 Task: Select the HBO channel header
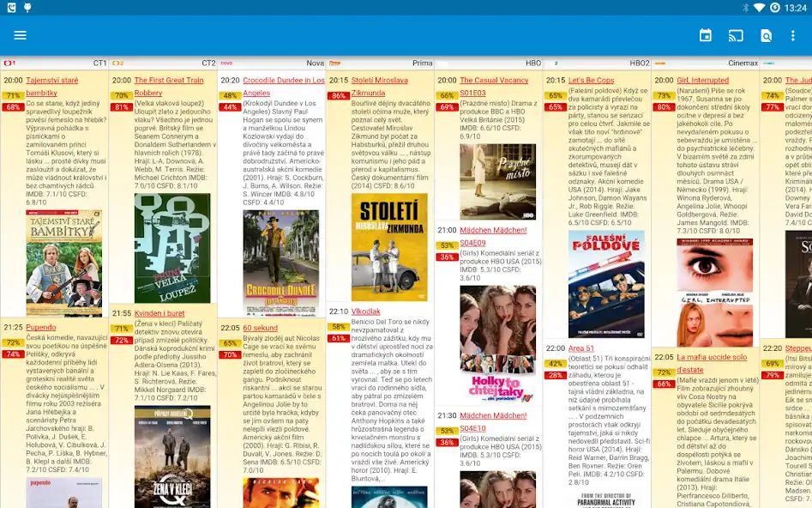pyautogui.click(x=489, y=63)
